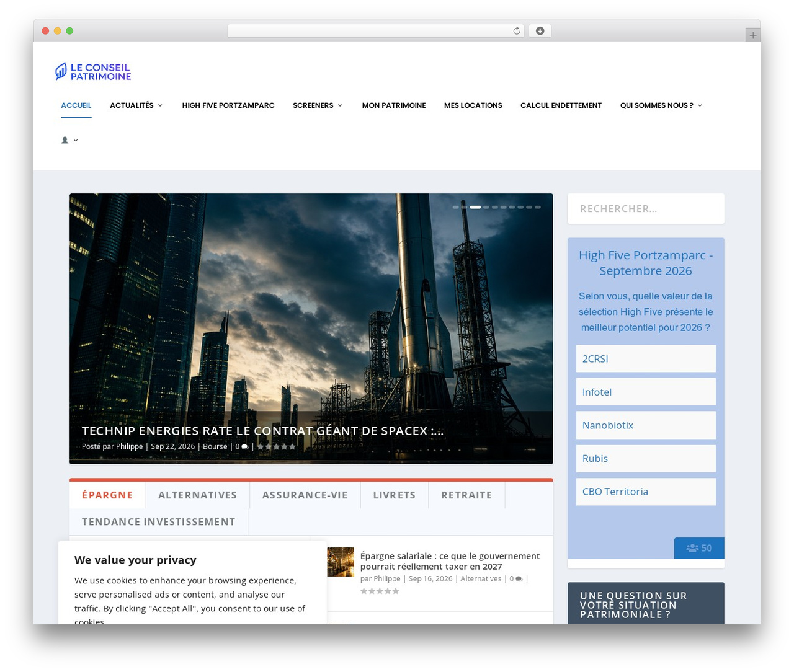
Task: Open Mon Patrimoine menu item
Action: [x=394, y=105]
